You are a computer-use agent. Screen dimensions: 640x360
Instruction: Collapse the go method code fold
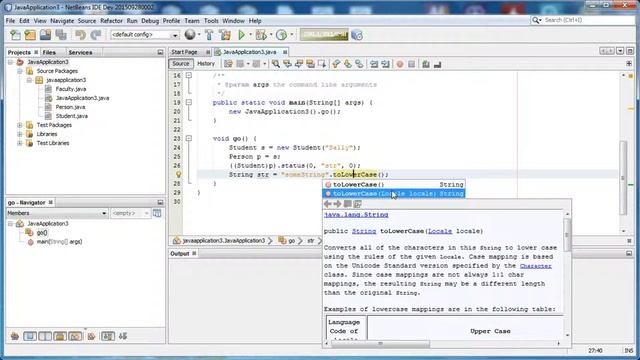pos(189,138)
